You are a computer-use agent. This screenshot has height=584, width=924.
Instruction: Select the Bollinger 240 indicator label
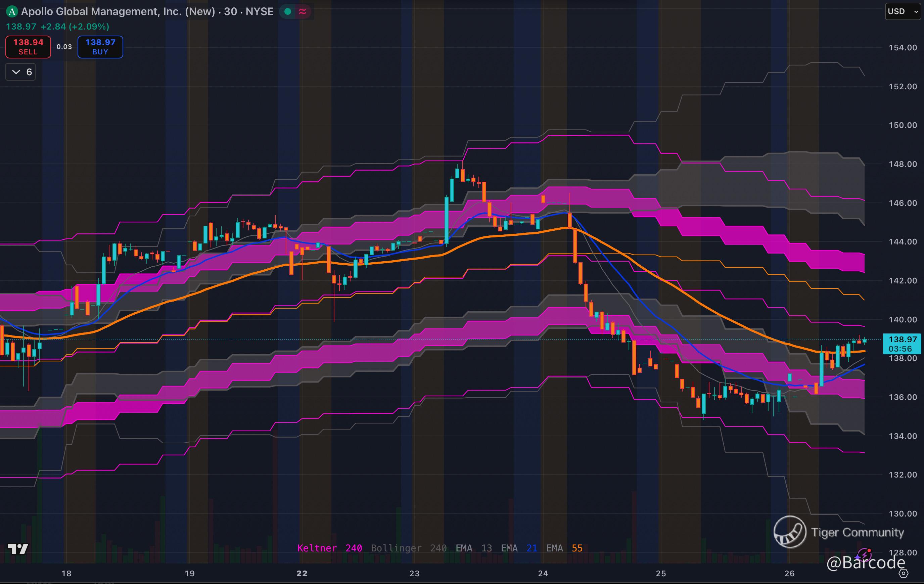(408, 548)
